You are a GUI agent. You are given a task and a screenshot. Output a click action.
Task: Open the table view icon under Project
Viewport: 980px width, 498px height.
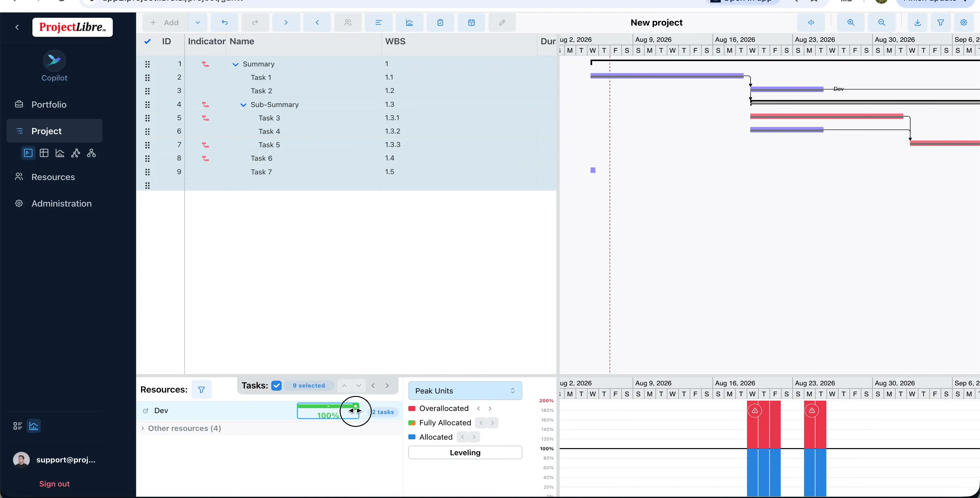click(44, 153)
